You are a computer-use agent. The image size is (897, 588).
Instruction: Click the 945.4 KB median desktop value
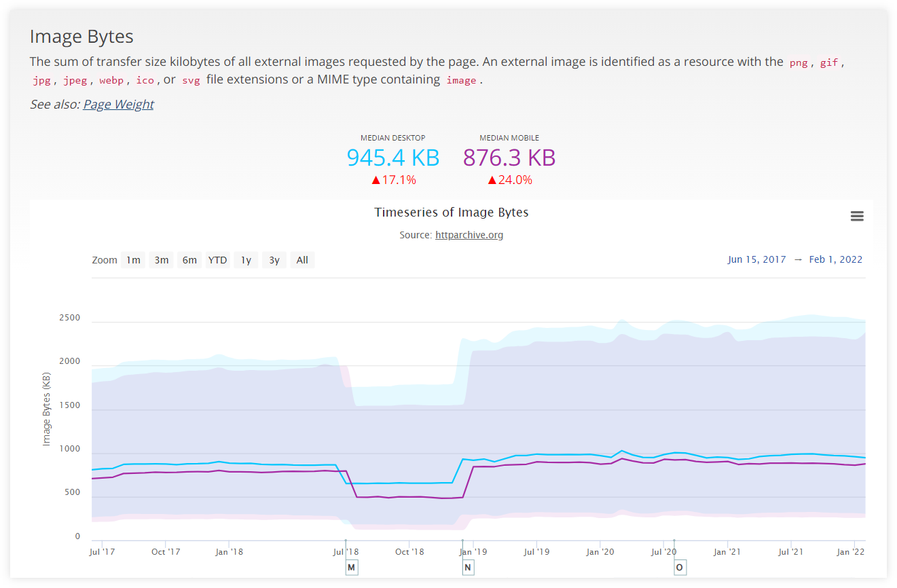pos(393,158)
